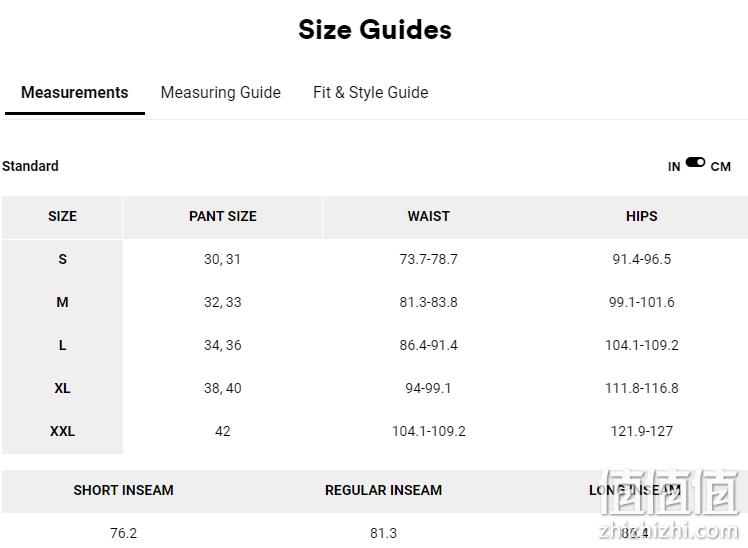Click the Standard label
Image resolution: width=748 pixels, height=548 pixels.
click(30, 166)
